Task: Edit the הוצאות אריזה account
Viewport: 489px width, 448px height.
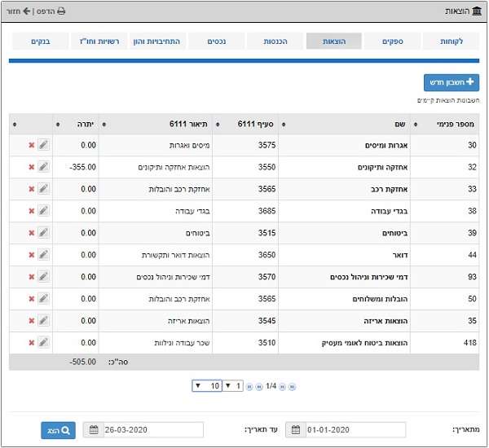Action: point(43,320)
